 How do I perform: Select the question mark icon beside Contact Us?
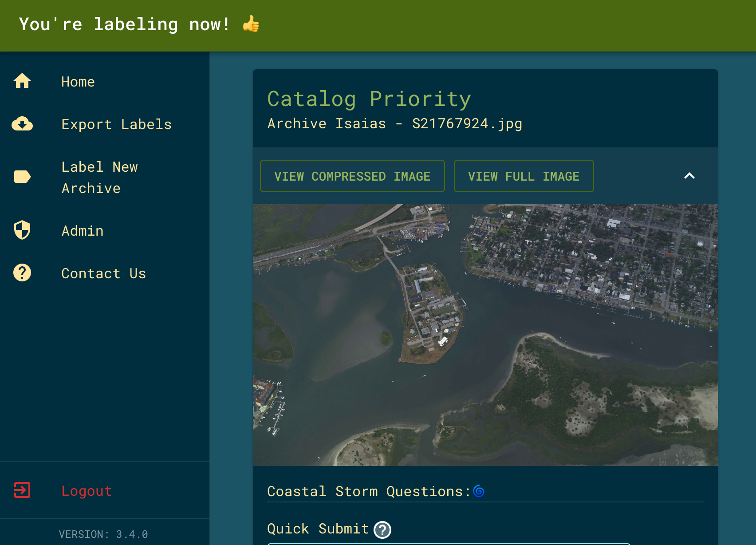[22, 272]
